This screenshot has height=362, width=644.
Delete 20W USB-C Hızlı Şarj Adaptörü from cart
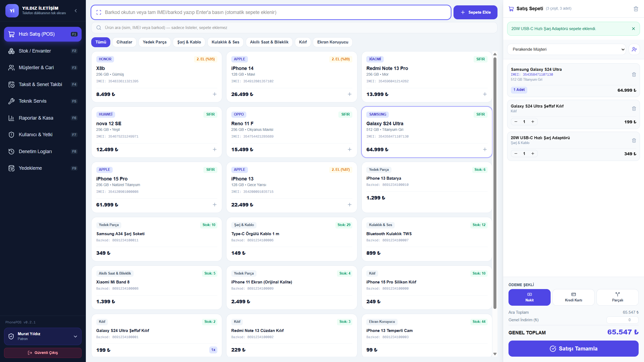[x=634, y=141]
